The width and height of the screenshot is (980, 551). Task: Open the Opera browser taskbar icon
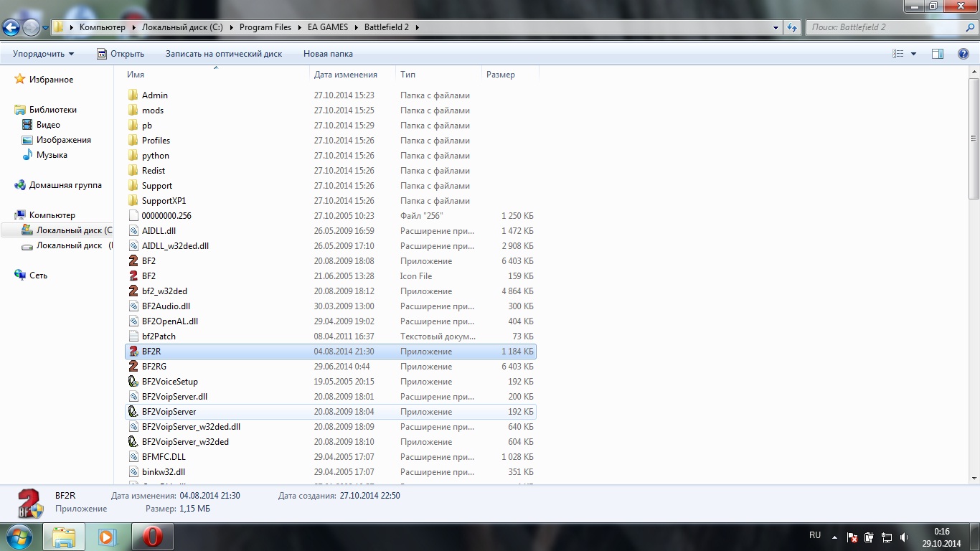coord(152,537)
